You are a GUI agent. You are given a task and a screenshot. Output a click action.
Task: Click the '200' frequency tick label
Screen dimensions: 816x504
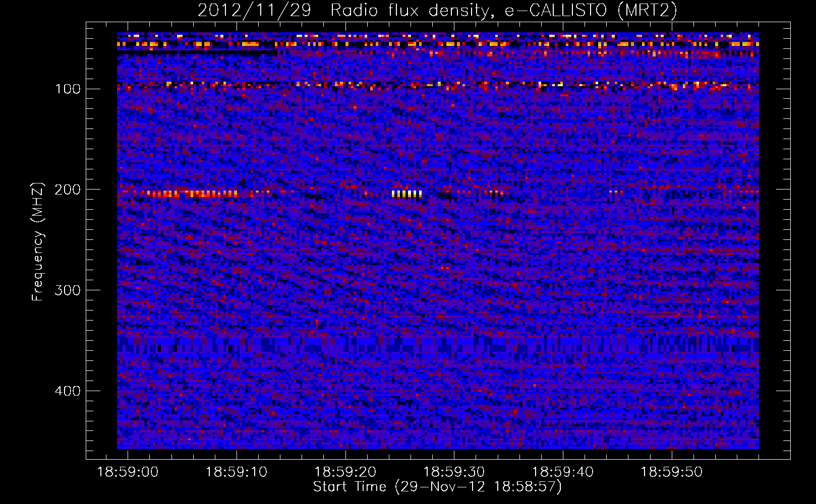click(x=68, y=190)
